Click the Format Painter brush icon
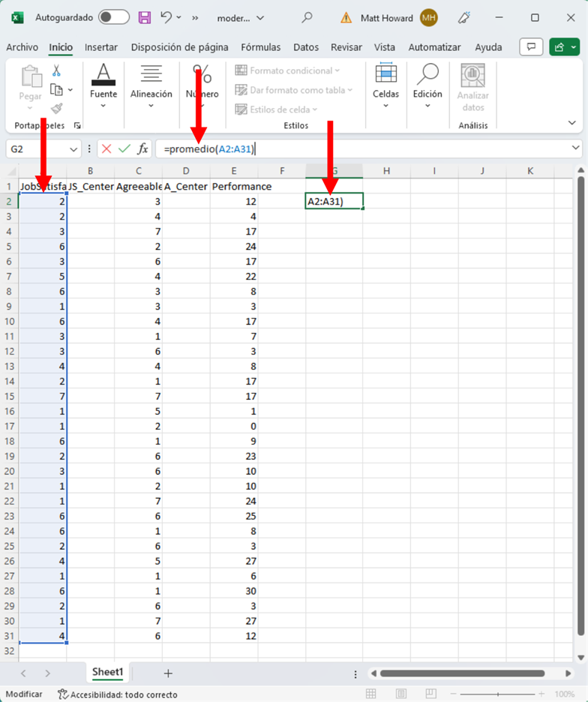The image size is (588, 702). click(x=56, y=109)
